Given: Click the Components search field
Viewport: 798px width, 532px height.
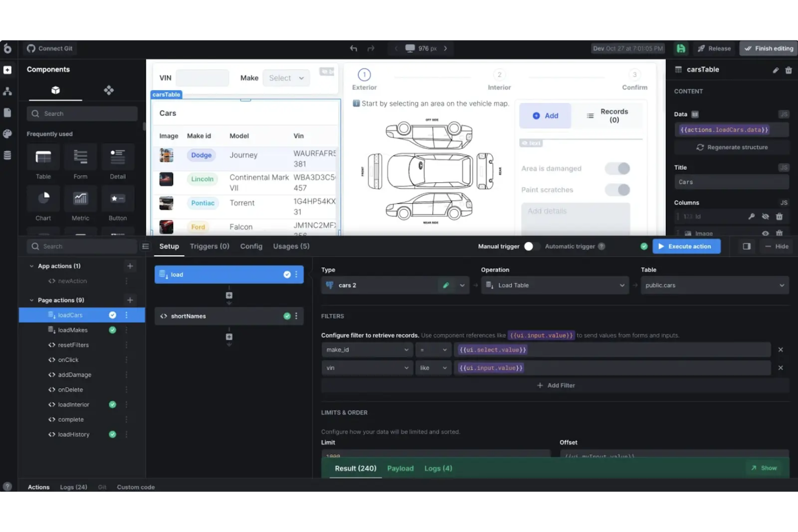Looking at the screenshot, I should (81, 113).
